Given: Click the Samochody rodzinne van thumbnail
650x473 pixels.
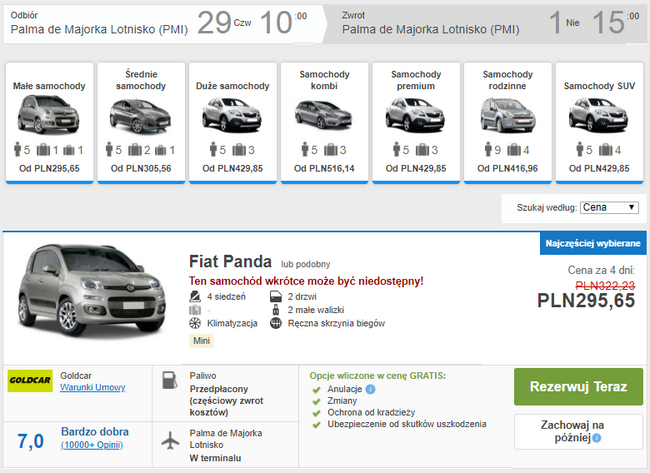Looking at the screenshot, I should (508, 115).
